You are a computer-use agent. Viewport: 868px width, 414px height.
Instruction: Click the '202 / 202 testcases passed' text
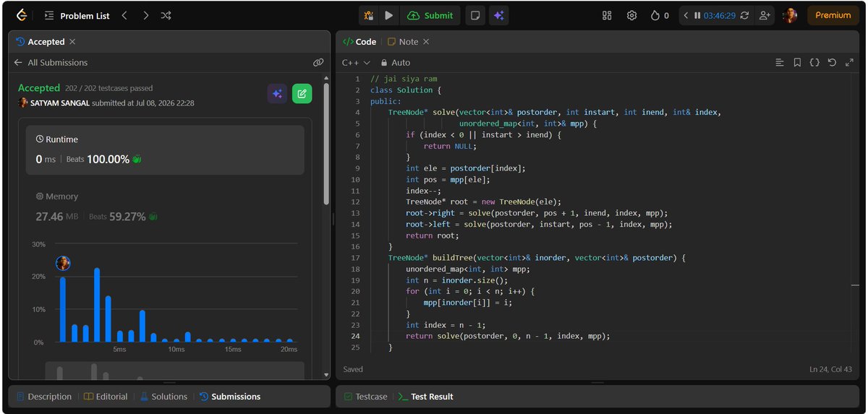pos(109,88)
